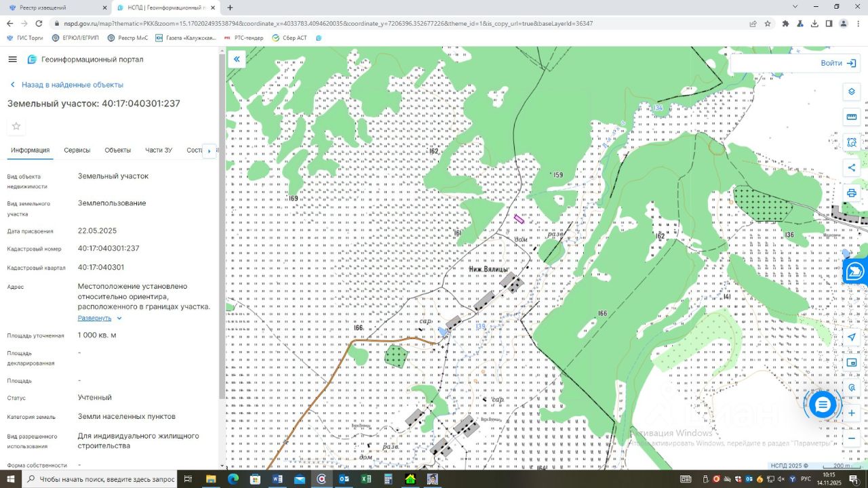The width and height of the screenshot is (868, 488).
Task: Activate the area search selection tool
Action: click(x=852, y=142)
